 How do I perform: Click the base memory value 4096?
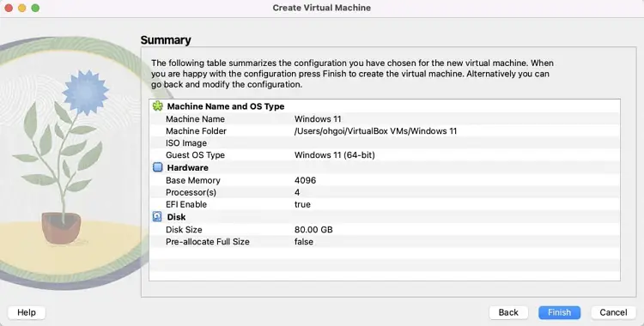[305, 180]
